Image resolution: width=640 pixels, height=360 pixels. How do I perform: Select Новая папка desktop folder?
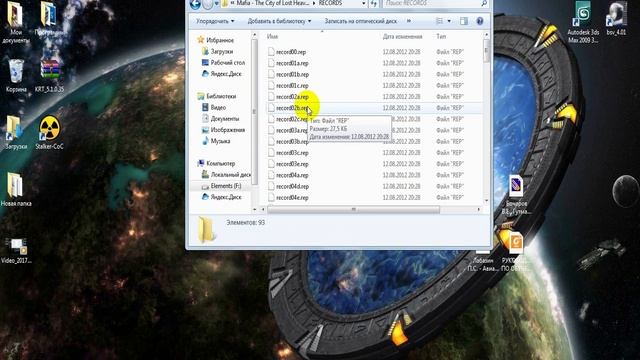coord(16,189)
